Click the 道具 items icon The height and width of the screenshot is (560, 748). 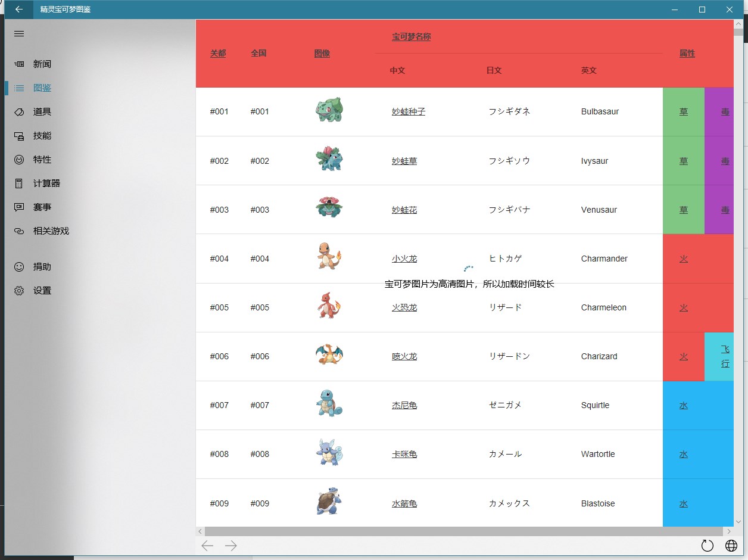(19, 112)
